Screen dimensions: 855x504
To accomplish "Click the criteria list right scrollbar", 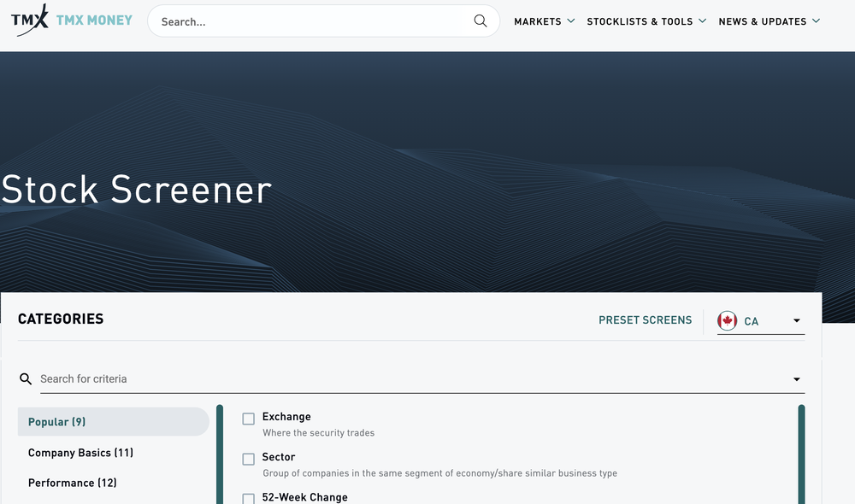I will [802, 454].
